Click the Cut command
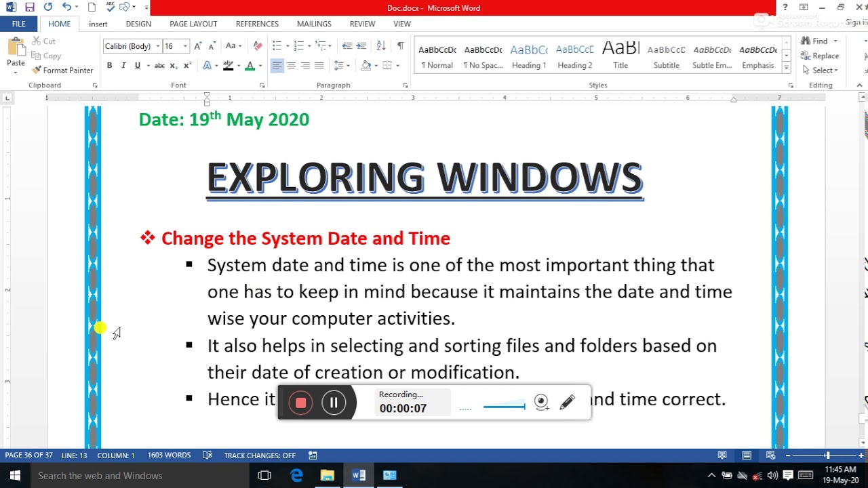The image size is (868, 488). [x=43, y=41]
